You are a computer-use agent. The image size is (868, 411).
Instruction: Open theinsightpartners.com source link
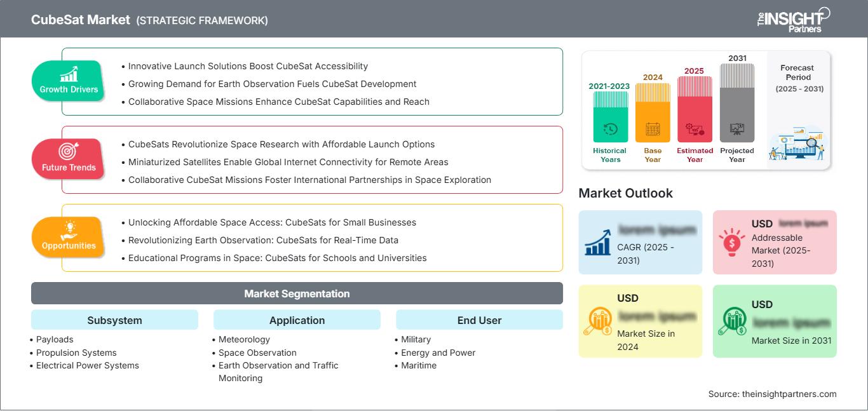point(789,394)
